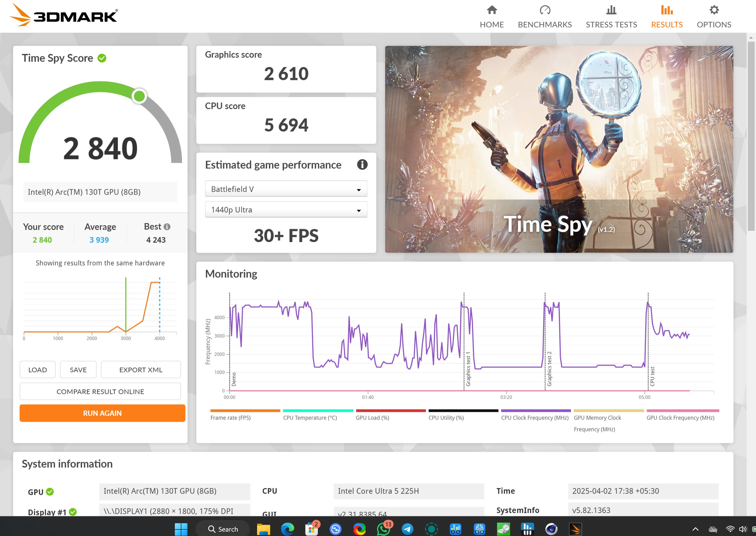Click the Time Spy score validation checkmark
The image size is (756, 536).
click(102, 58)
